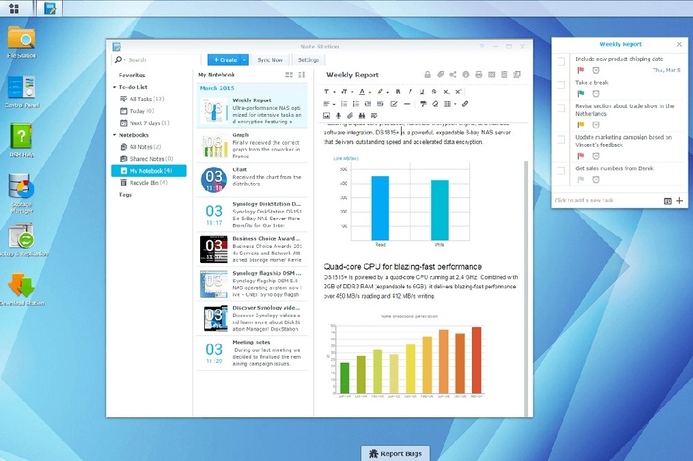Open the highlight color dropdown arrow

coord(387,92)
